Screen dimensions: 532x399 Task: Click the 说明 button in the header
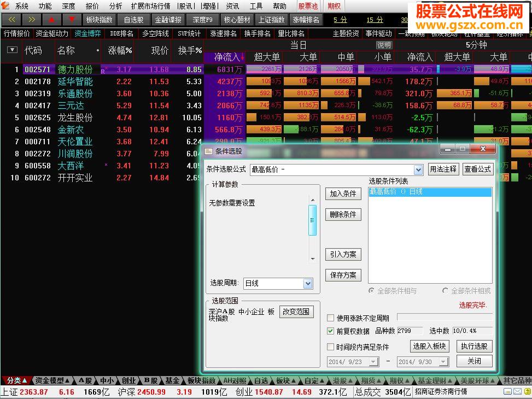(x=384, y=45)
